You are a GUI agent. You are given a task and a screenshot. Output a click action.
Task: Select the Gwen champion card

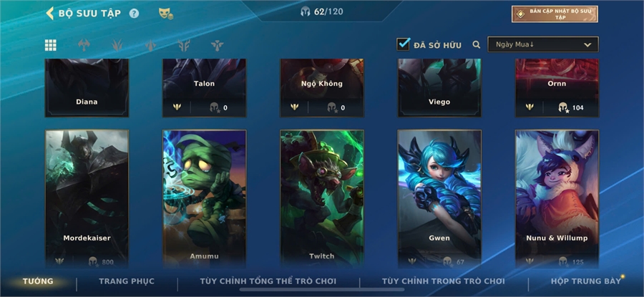click(439, 199)
